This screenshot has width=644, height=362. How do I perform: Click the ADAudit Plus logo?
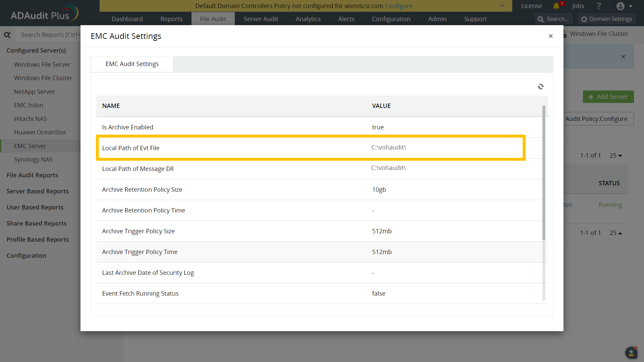pyautogui.click(x=44, y=13)
